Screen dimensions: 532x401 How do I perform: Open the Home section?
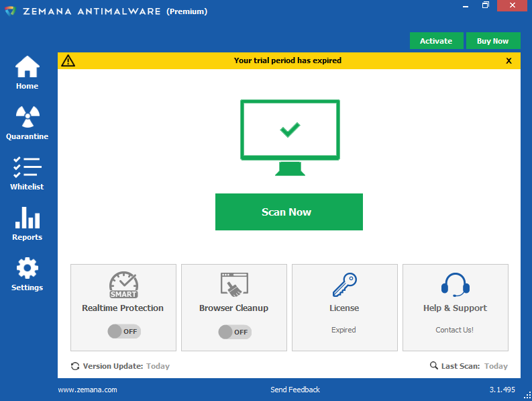point(27,73)
